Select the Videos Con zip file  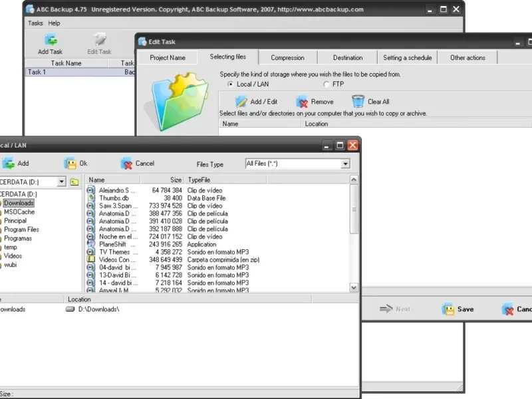(x=117, y=259)
